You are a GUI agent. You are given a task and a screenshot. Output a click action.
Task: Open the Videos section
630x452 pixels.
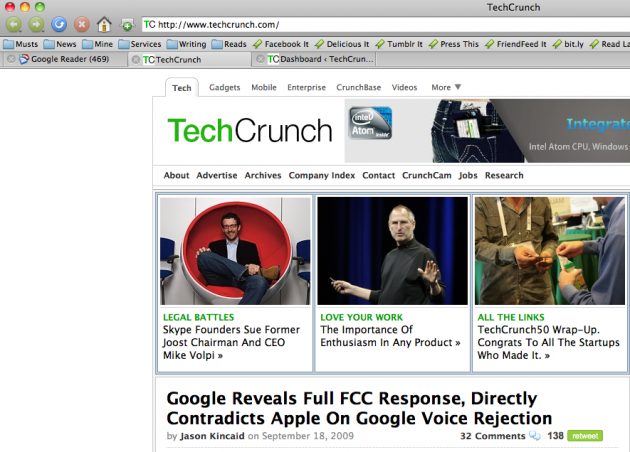click(404, 87)
